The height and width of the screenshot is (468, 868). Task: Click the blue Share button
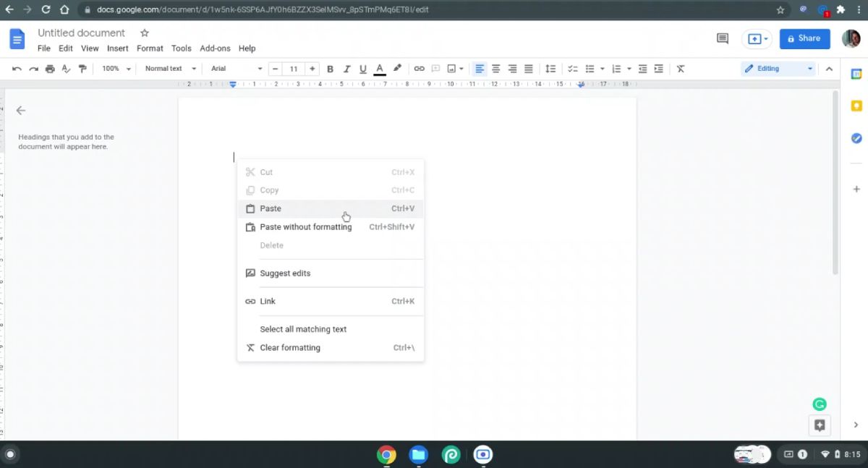click(804, 38)
